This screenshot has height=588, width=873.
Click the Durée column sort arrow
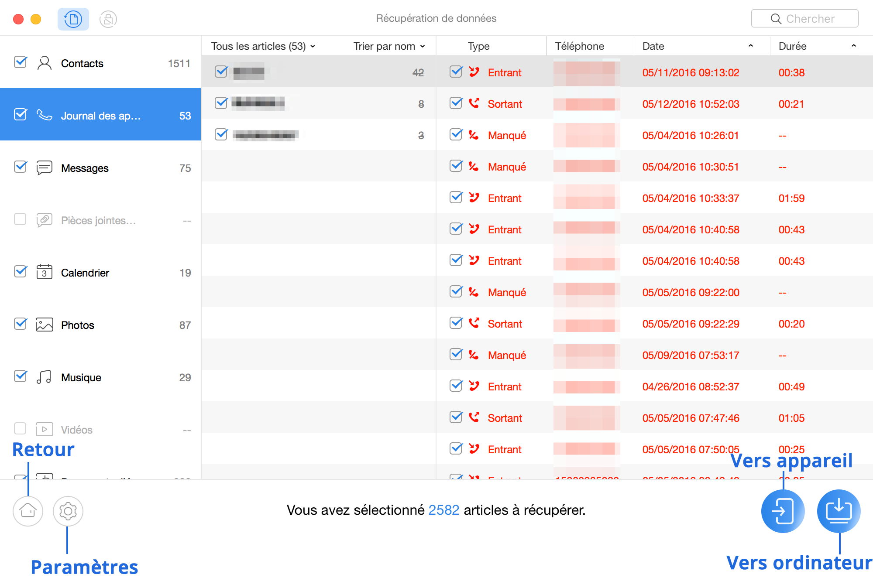[x=854, y=46]
